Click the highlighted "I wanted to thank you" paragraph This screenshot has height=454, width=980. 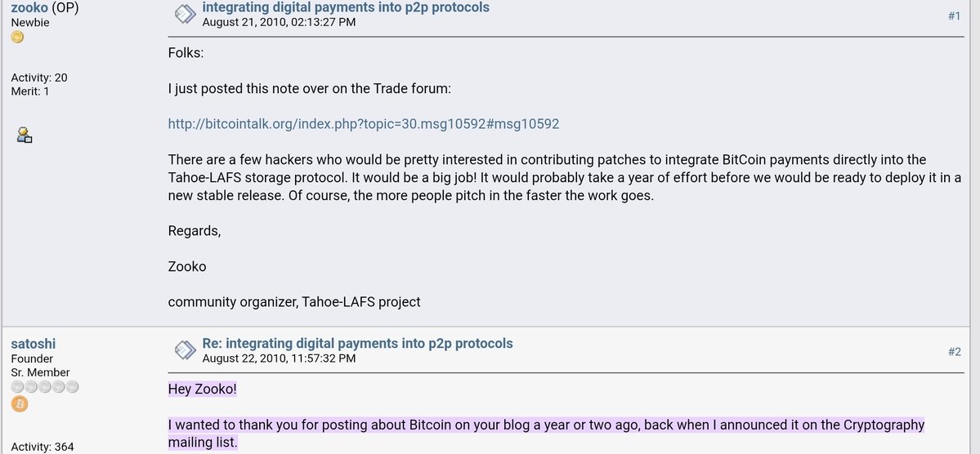coord(546,425)
